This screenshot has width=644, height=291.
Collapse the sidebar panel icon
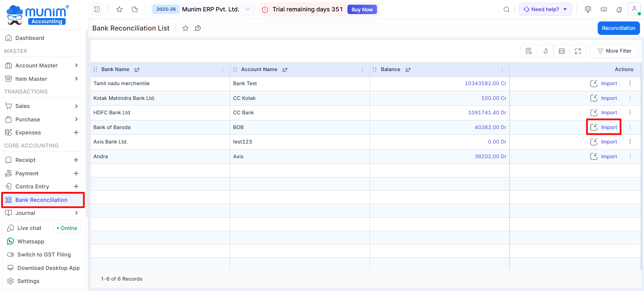97,9
